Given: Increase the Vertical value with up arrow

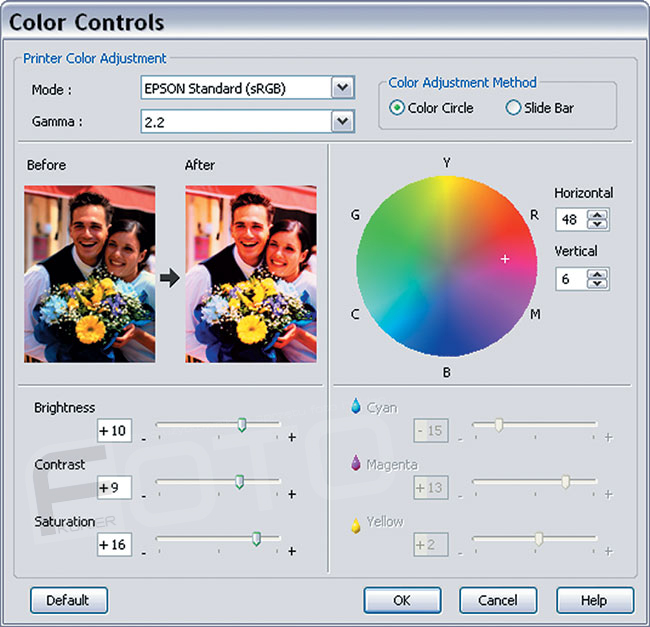Looking at the screenshot, I should pos(598,273).
